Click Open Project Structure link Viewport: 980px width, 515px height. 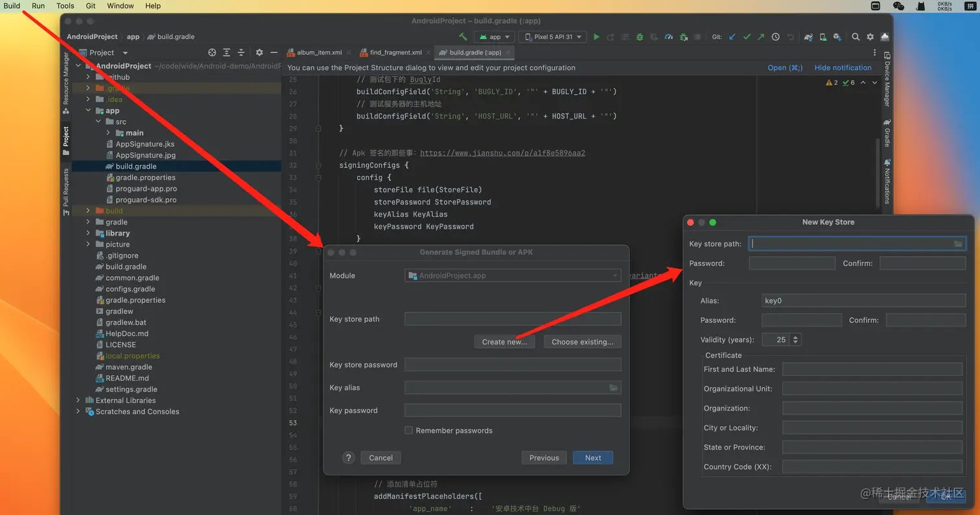(785, 67)
